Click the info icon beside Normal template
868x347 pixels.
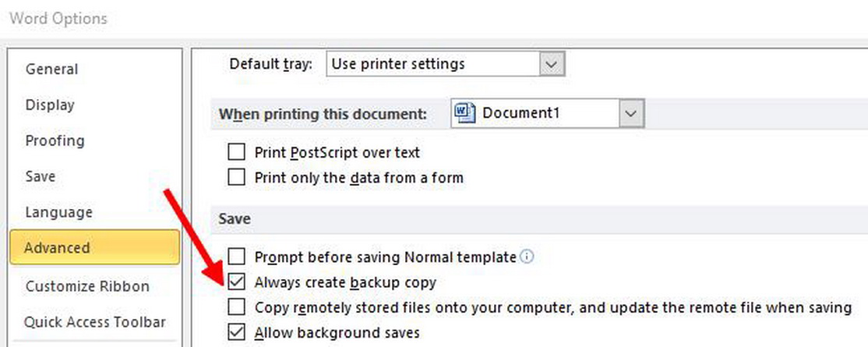[527, 257]
